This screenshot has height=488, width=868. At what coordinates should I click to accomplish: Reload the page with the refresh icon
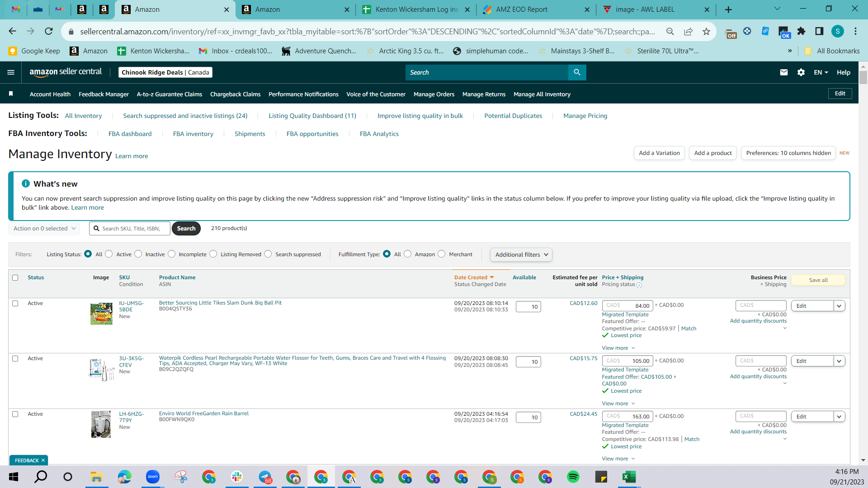point(49,31)
